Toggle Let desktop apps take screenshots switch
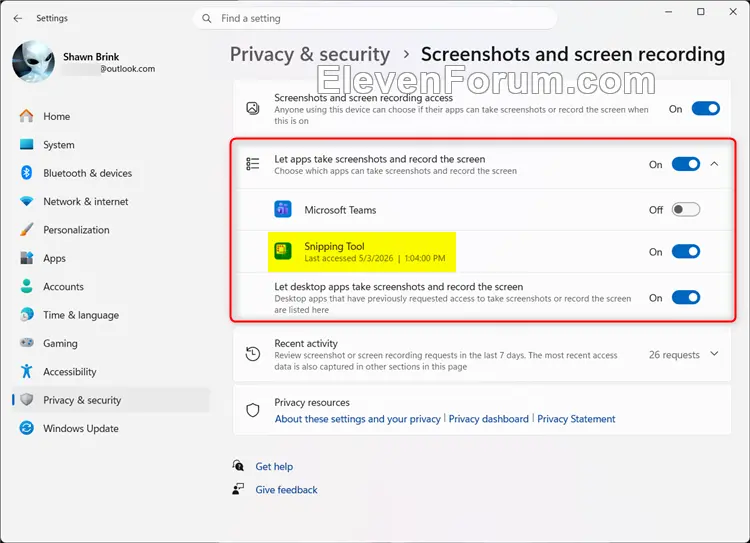Screen dimensions: 750x543 tap(686, 298)
